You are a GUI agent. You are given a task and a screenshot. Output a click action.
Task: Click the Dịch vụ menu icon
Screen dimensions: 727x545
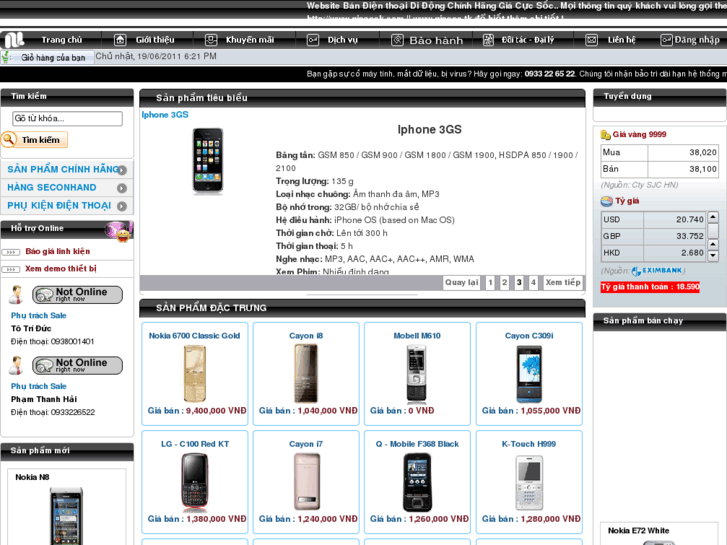pos(313,40)
